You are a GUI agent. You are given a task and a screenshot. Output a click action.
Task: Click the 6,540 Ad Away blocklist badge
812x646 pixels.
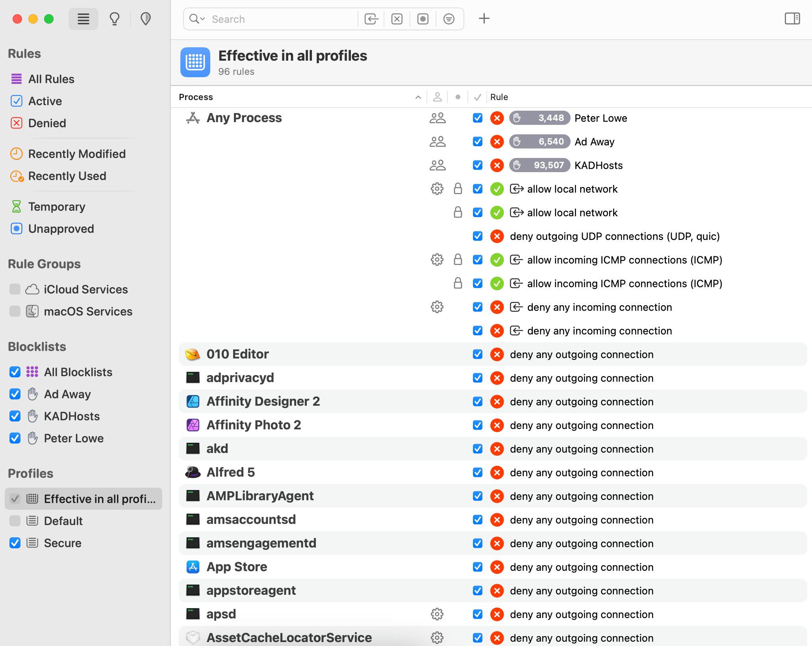point(539,142)
